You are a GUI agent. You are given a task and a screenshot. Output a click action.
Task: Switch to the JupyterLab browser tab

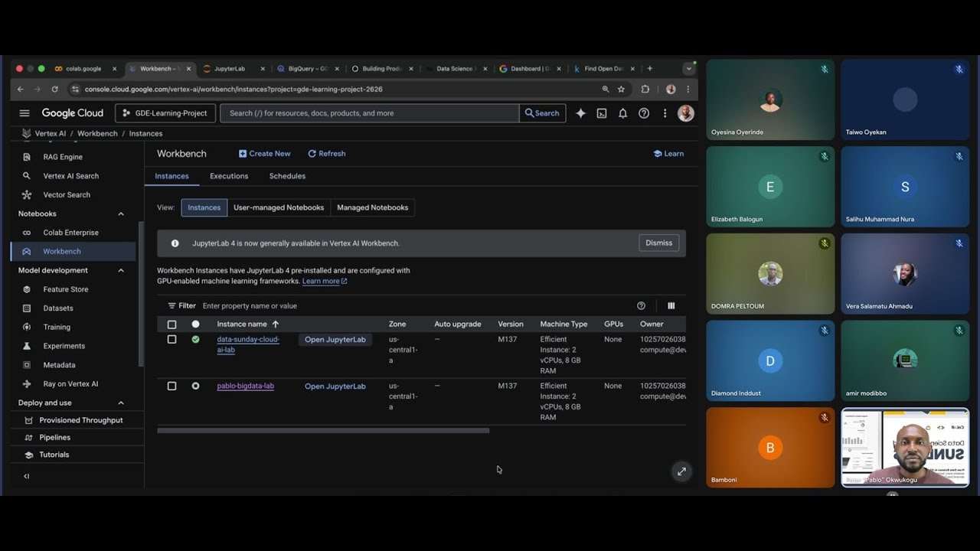(234, 69)
